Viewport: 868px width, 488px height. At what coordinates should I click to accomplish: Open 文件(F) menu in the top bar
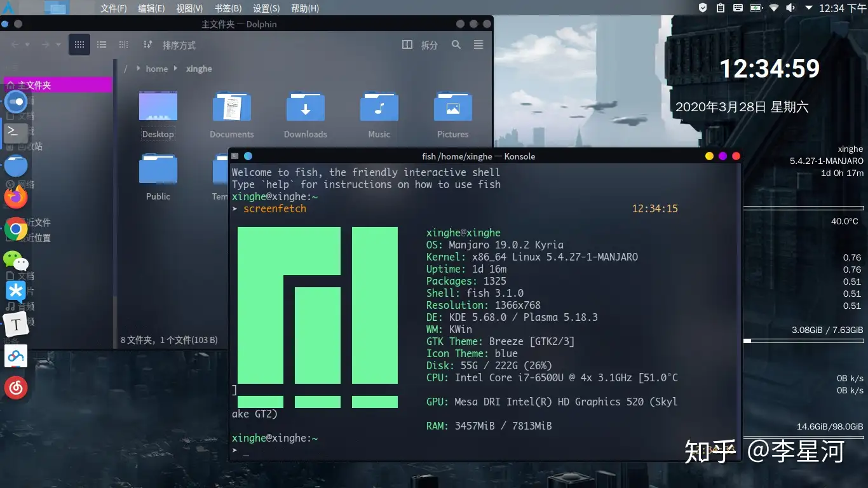coord(114,8)
